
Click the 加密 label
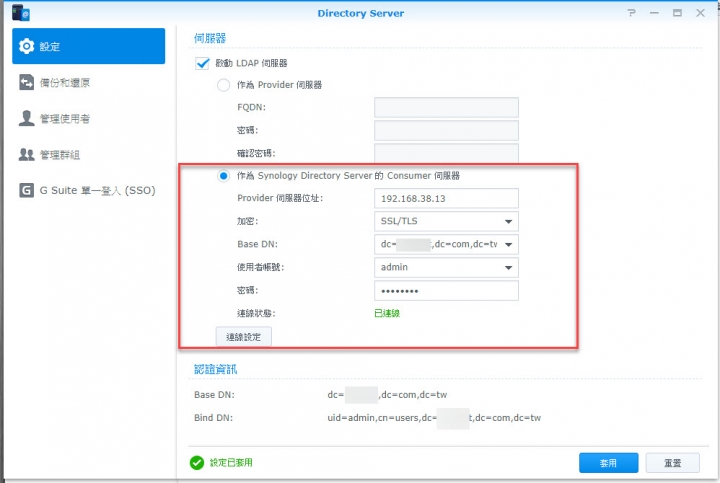click(248, 221)
